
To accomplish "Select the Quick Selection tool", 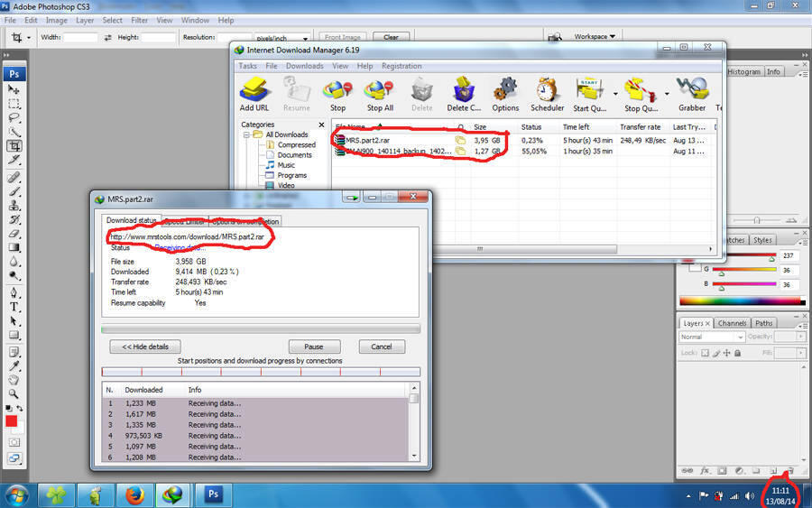I will click(14, 132).
